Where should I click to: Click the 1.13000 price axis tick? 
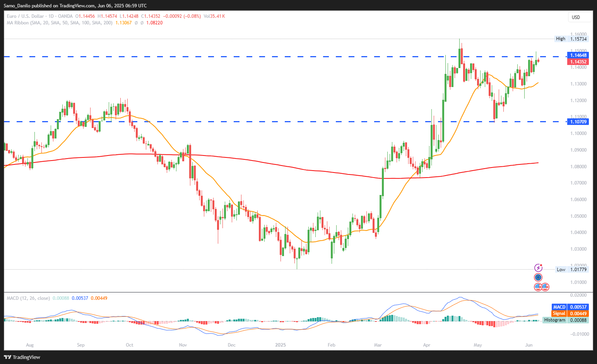pos(578,84)
